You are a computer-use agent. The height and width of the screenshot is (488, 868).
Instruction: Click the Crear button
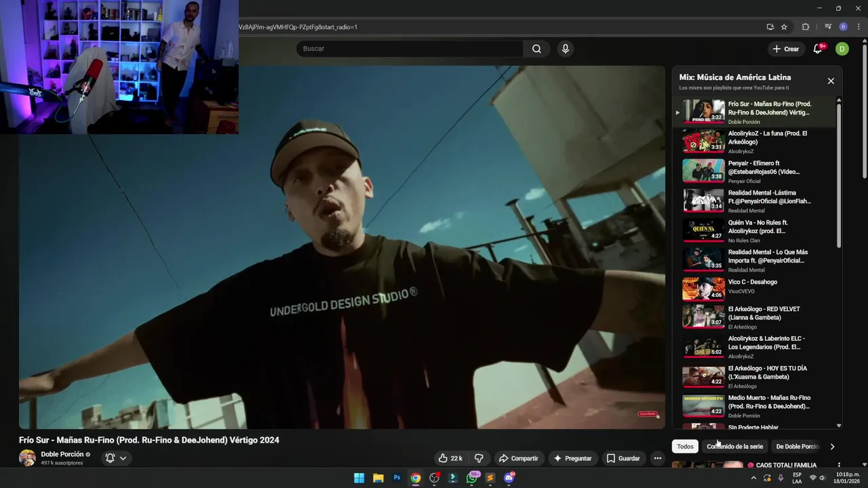click(x=786, y=49)
